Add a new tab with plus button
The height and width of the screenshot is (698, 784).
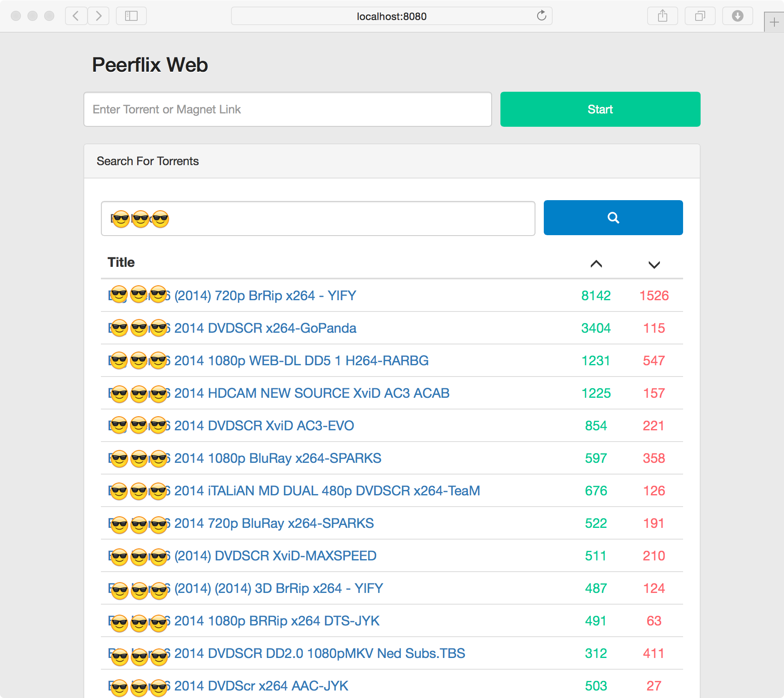(x=774, y=22)
